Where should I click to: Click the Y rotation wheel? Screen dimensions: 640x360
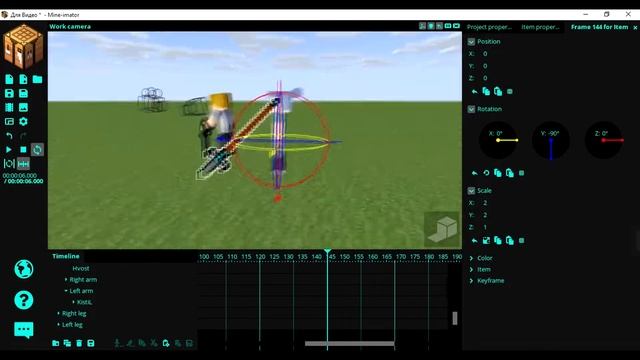[x=551, y=140]
